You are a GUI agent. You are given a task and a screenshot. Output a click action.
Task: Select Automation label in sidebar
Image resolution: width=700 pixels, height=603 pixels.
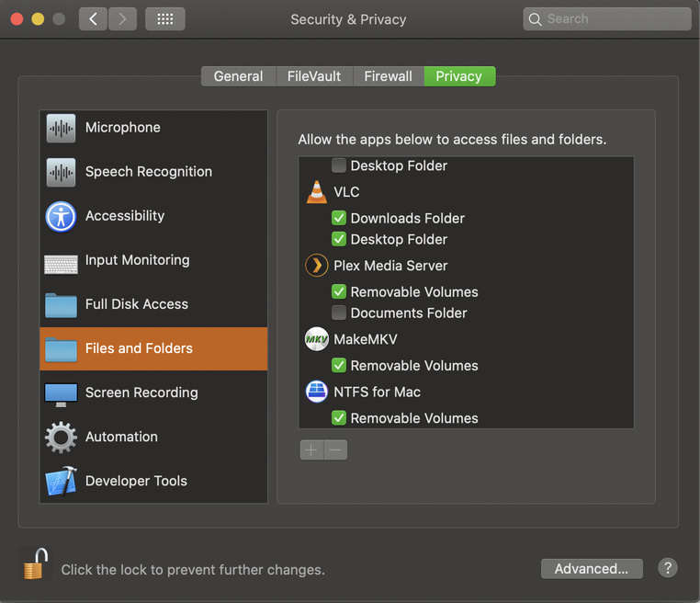coord(121,437)
